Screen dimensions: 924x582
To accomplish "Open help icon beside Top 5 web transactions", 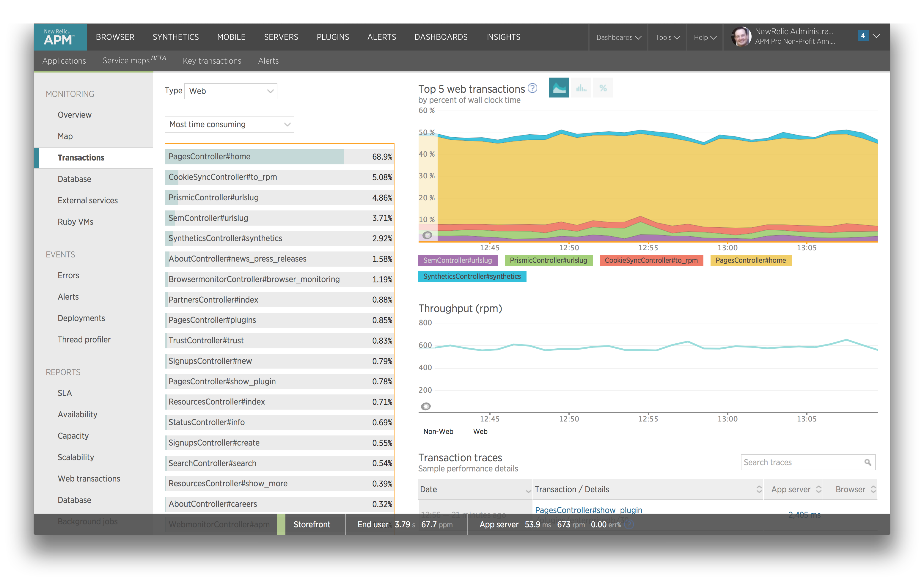I will point(532,88).
